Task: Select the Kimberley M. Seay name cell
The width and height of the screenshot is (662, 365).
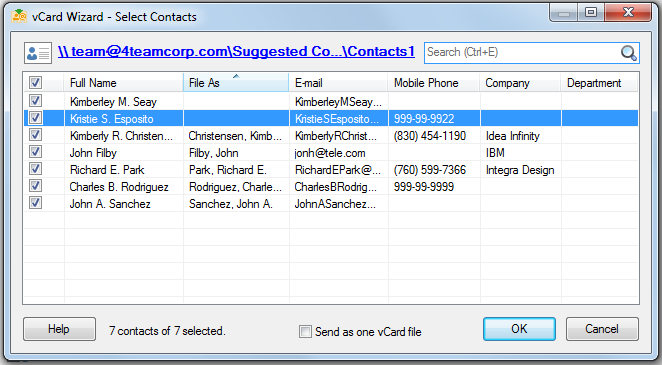Action: click(x=124, y=102)
